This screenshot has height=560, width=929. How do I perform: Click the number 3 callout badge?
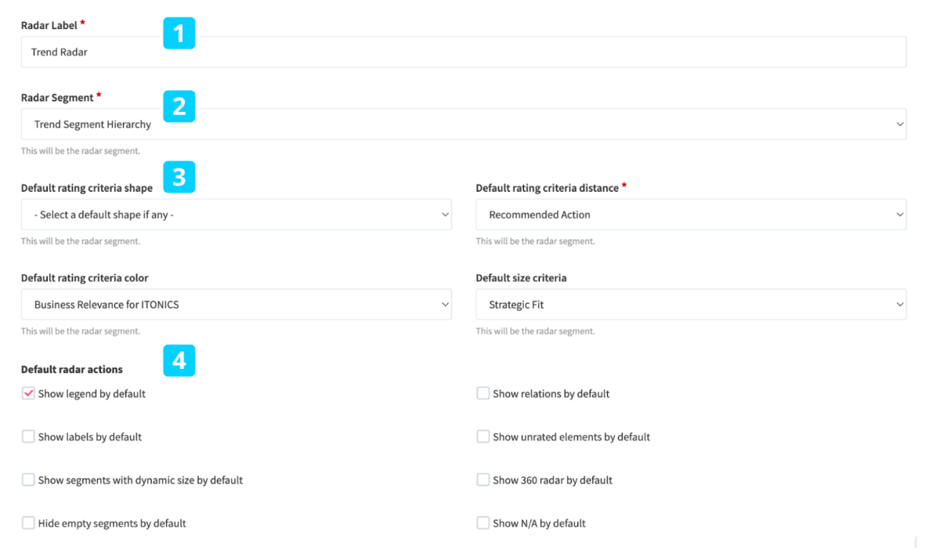coord(179,177)
